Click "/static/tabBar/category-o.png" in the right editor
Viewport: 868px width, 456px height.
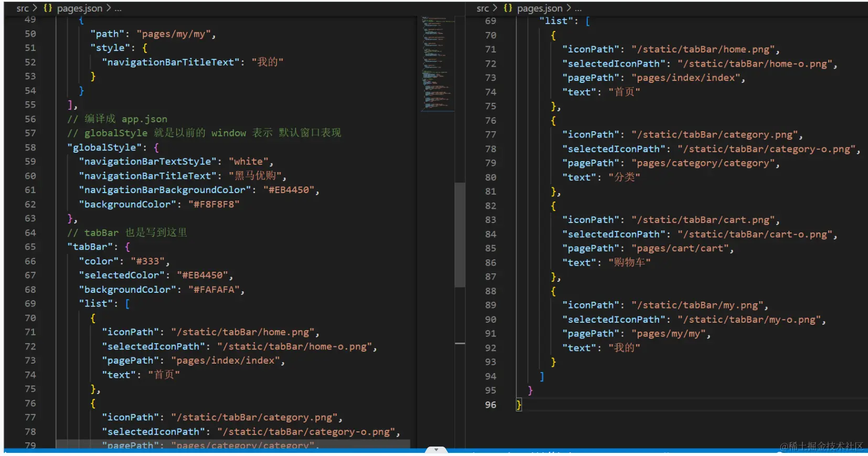click(767, 149)
